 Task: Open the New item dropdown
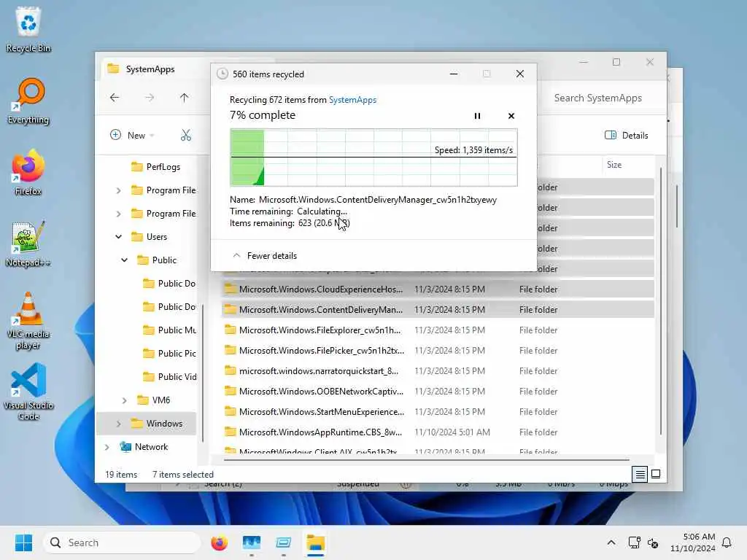133,135
